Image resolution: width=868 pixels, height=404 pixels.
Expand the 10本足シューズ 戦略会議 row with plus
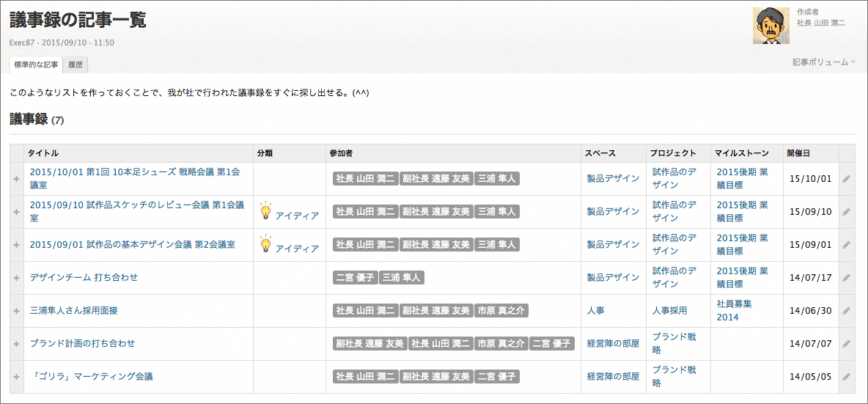pos(17,179)
